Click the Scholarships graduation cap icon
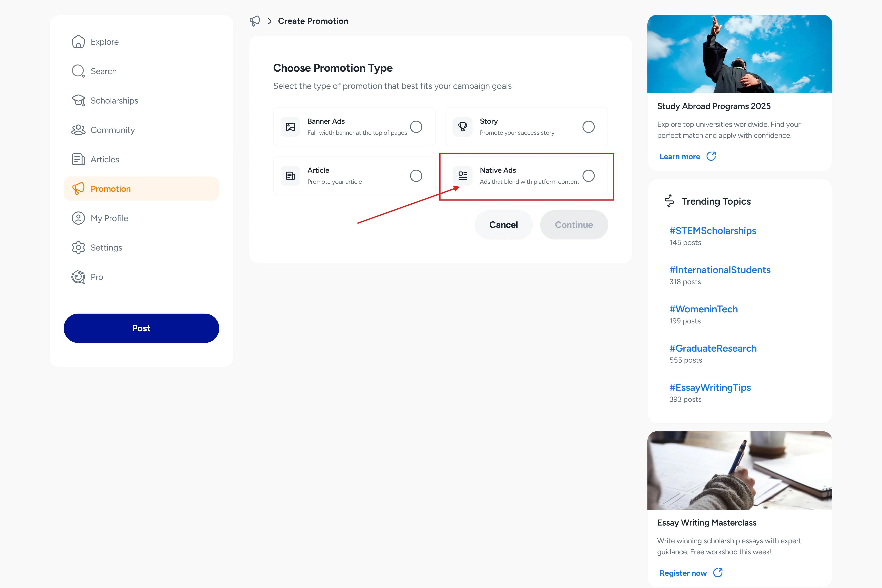The height and width of the screenshot is (588, 882). 78,100
